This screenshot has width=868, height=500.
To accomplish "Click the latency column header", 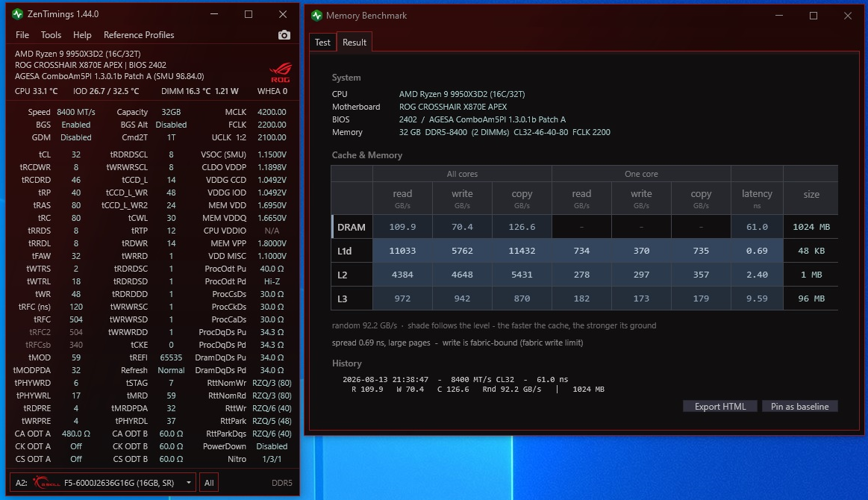I will [757, 198].
